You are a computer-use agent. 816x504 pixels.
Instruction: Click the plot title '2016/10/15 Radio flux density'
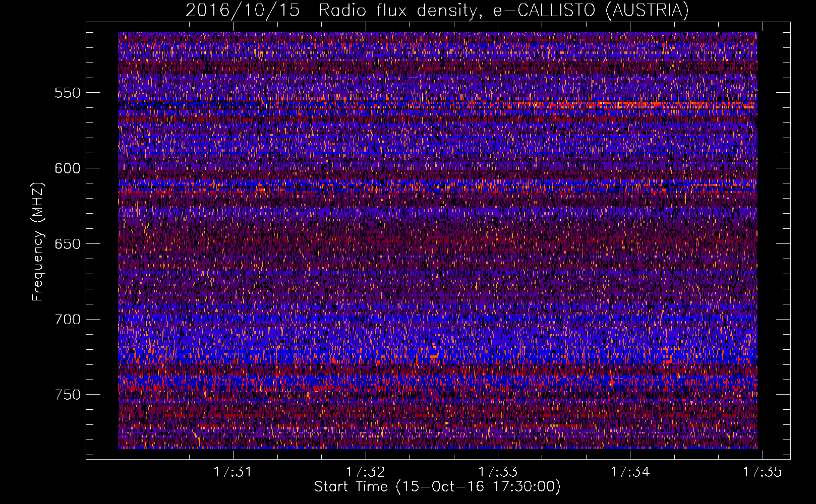coord(437,10)
